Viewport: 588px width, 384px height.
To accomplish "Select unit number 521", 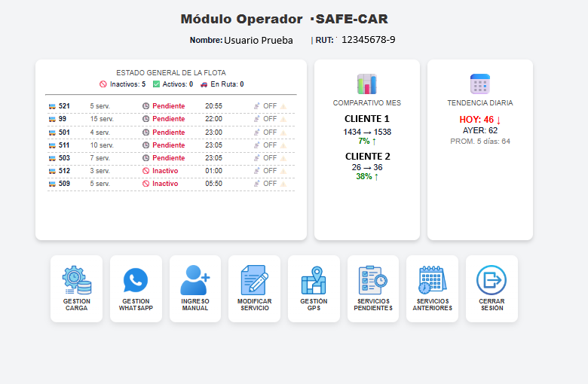I will pos(64,106).
